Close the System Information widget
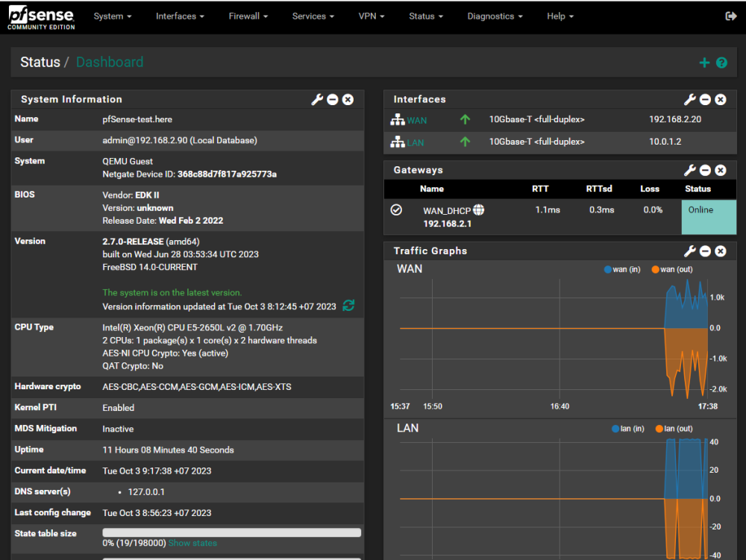The width and height of the screenshot is (746, 560). tap(348, 99)
